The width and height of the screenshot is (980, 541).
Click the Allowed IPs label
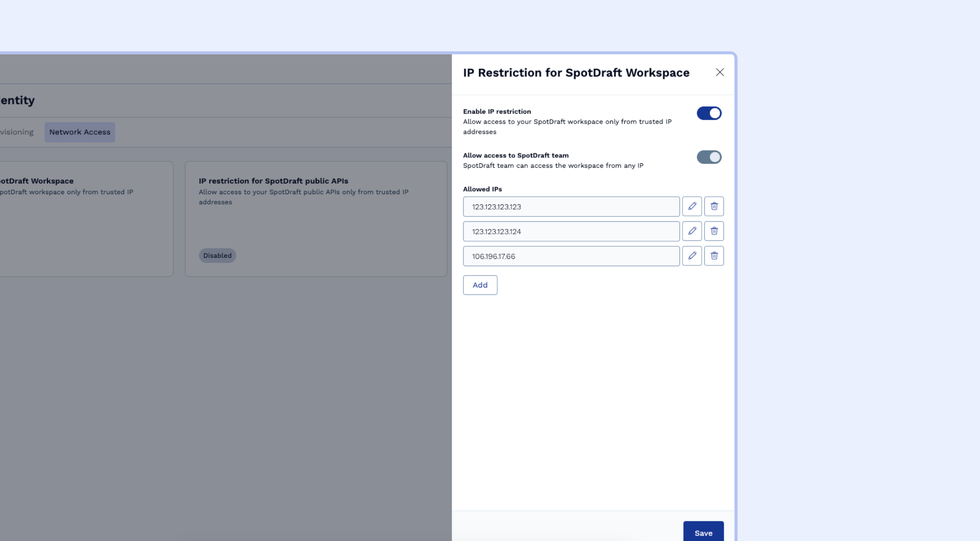pos(482,189)
